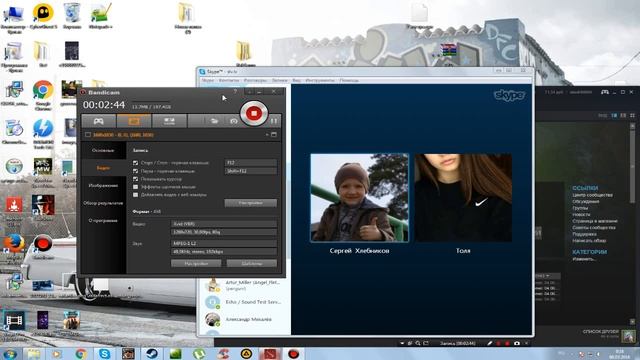Screen dimensions: 640x360
Task: Select Echo / Sound Test Service contact
Action: pos(244,302)
